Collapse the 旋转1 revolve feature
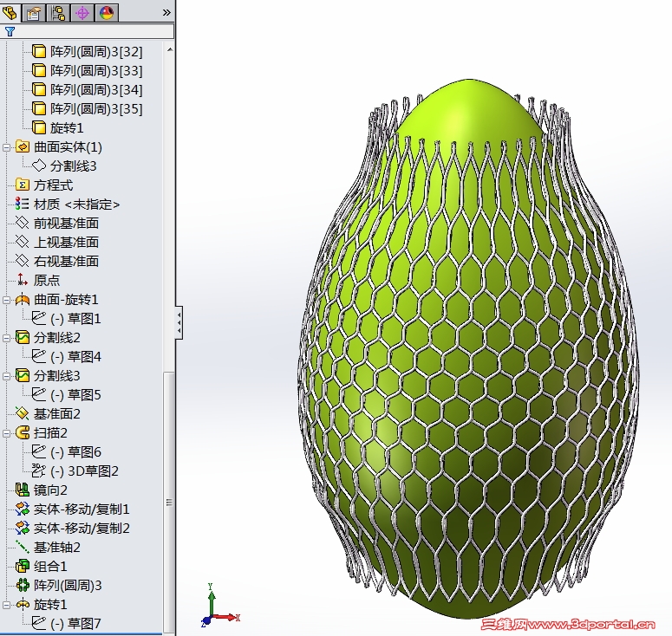The height and width of the screenshot is (636, 672). (6, 605)
